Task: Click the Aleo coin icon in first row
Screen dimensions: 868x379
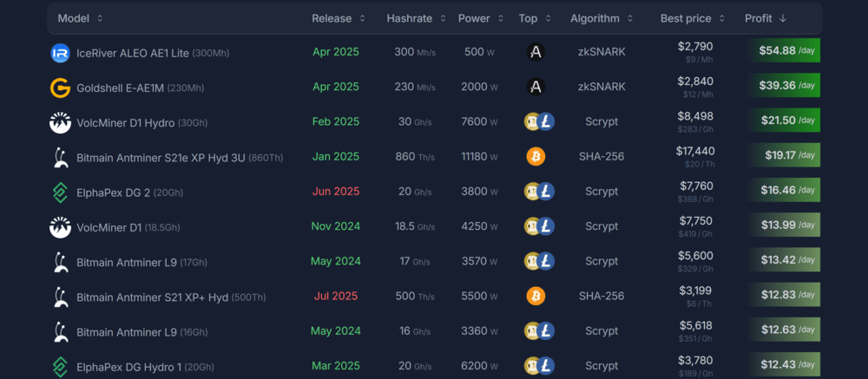Action: click(536, 53)
